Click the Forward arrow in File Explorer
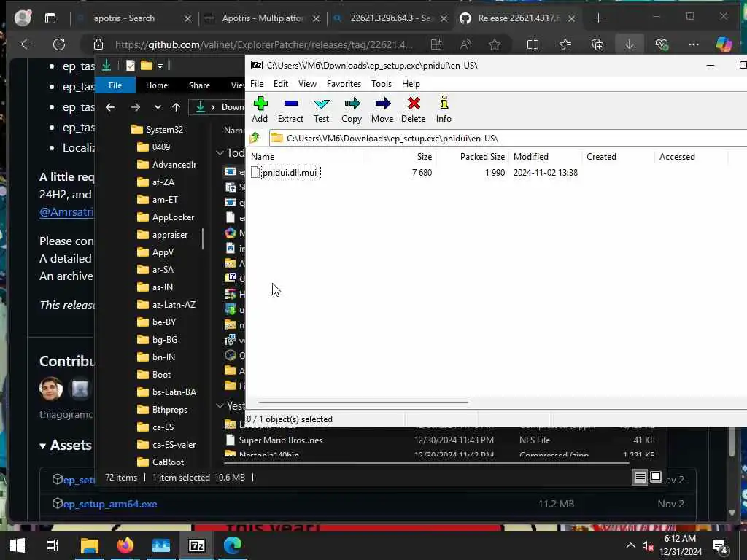747x560 pixels. 136,107
